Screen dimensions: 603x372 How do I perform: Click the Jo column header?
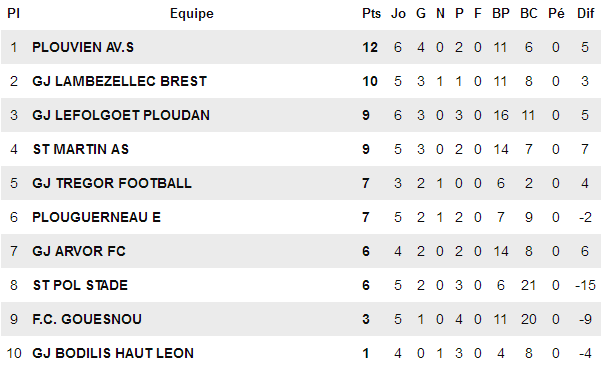click(x=398, y=13)
